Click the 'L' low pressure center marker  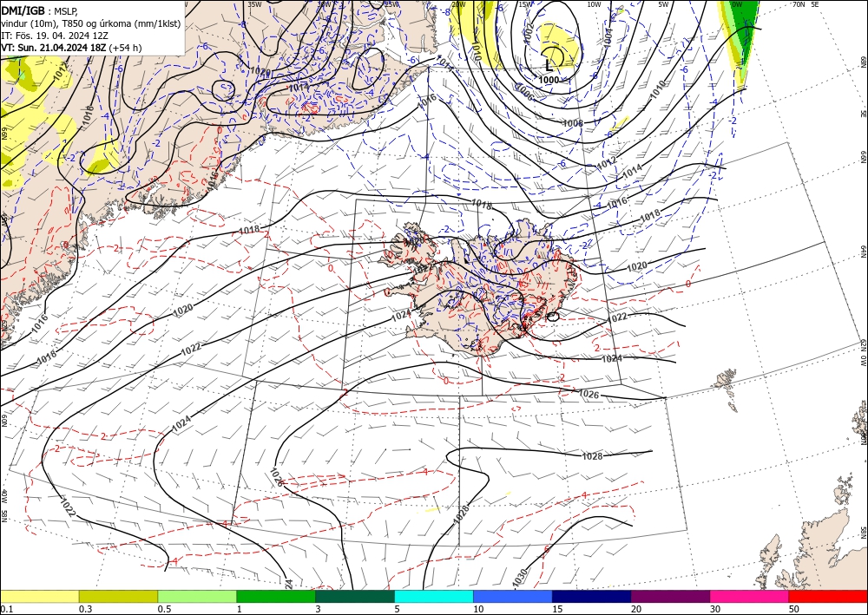click(549, 65)
